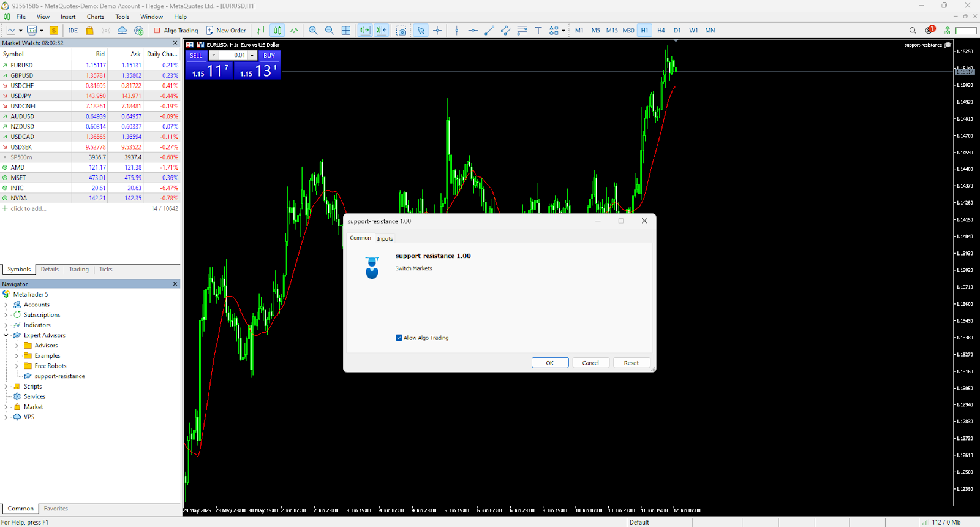This screenshot has width=980, height=527.
Task: Select the M15 timeframe
Action: point(612,31)
